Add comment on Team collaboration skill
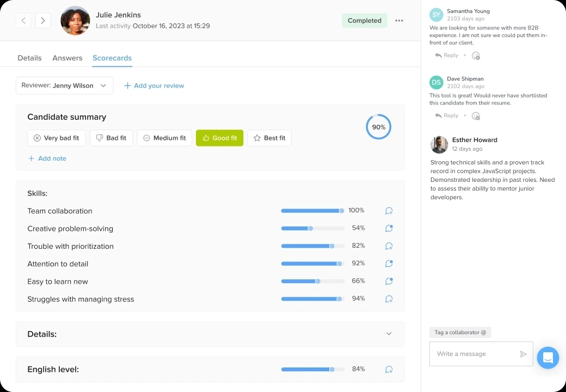 pyautogui.click(x=389, y=211)
